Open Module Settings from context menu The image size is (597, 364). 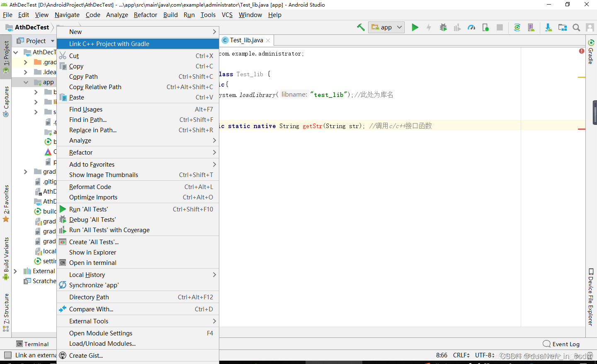(138, 333)
